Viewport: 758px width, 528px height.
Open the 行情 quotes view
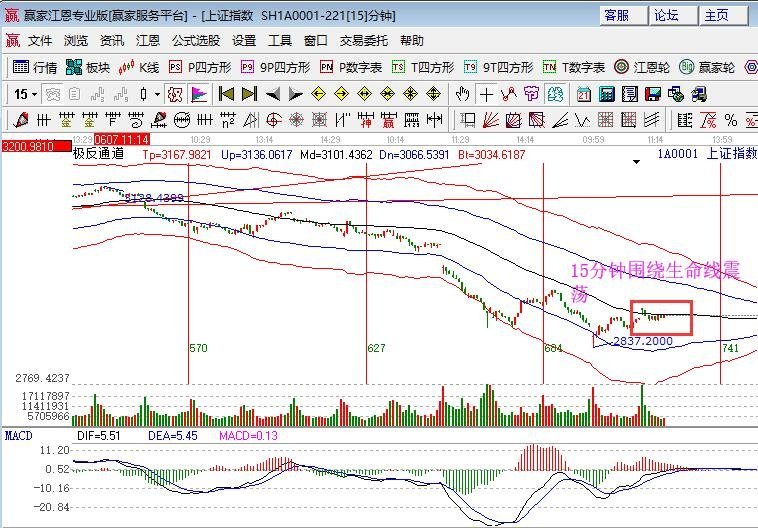coord(35,67)
